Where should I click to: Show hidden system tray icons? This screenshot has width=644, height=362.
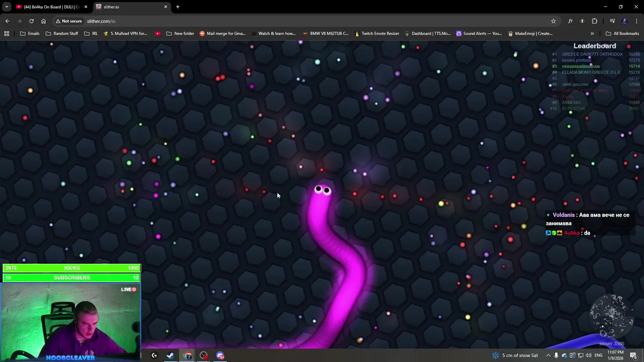tap(548, 356)
